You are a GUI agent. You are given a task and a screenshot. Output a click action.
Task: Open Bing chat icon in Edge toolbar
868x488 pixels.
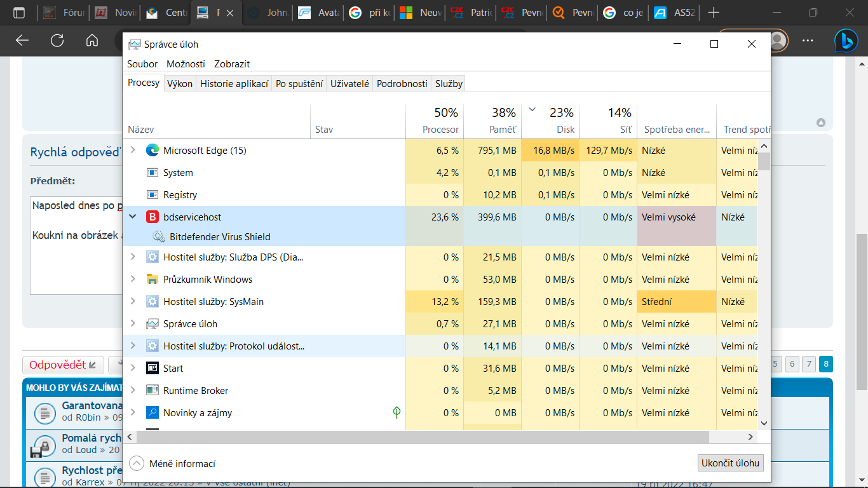pos(846,41)
